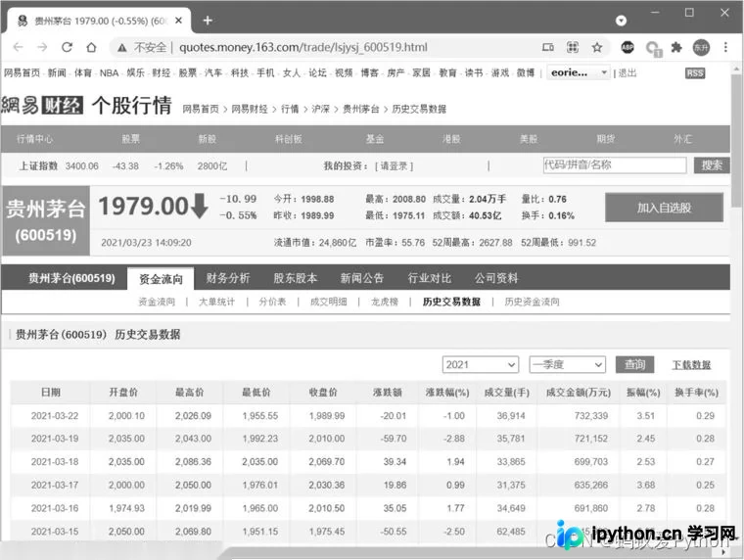Click 行情中心 in gray navigation bar
The height and width of the screenshot is (560, 744).
tap(34, 139)
